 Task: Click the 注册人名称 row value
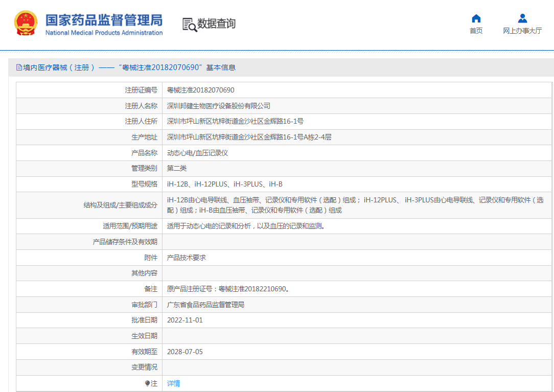218,106
